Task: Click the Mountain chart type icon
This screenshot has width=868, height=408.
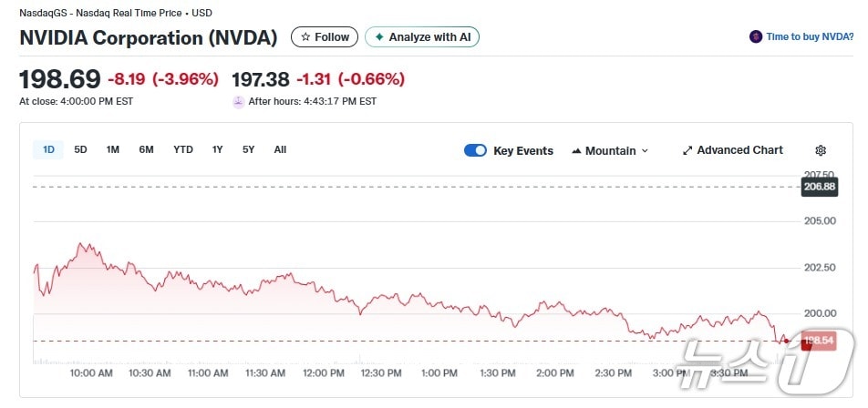Action: (576, 151)
